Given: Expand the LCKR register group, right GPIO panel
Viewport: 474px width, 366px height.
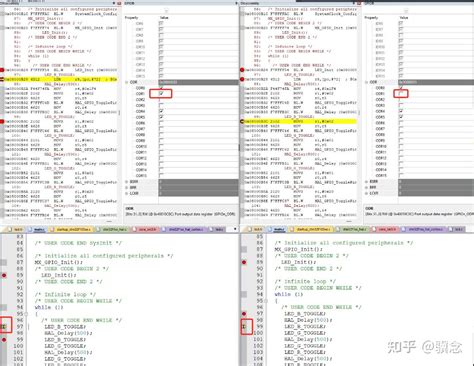Looking at the screenshot, I should point(367,193).
